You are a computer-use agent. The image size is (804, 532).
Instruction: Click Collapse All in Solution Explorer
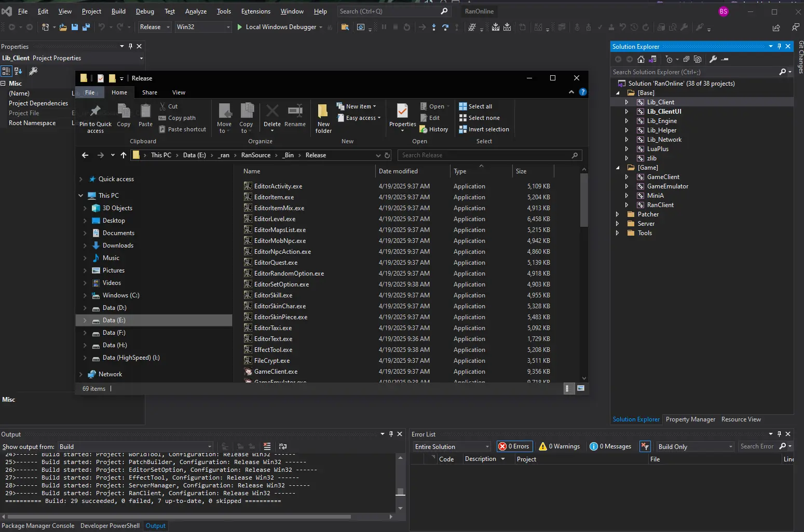coord(686,59)
